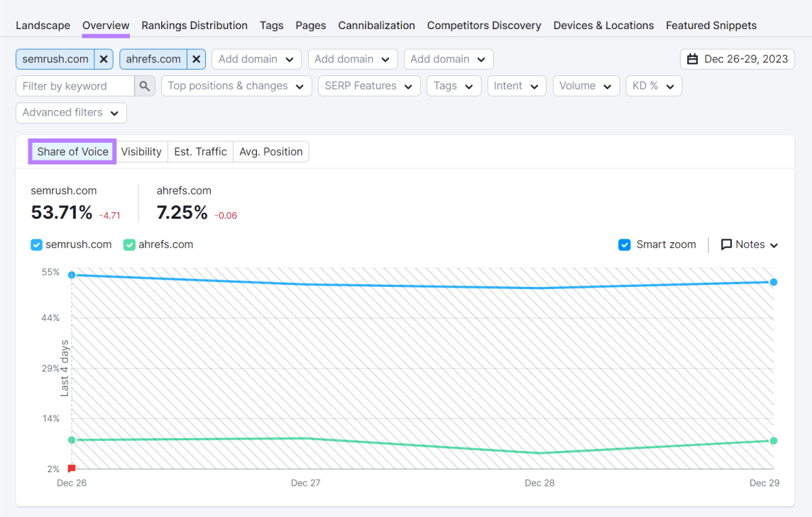This screenshot has width=812, height=517.
Task: Select Overview tab
Action: coord(106,26)
